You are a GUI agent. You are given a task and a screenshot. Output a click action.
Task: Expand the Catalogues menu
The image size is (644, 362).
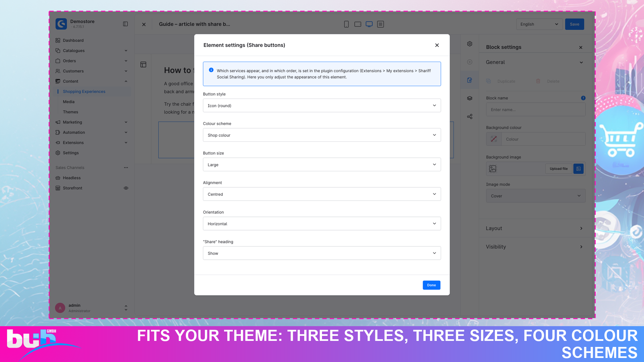point(92,51)
